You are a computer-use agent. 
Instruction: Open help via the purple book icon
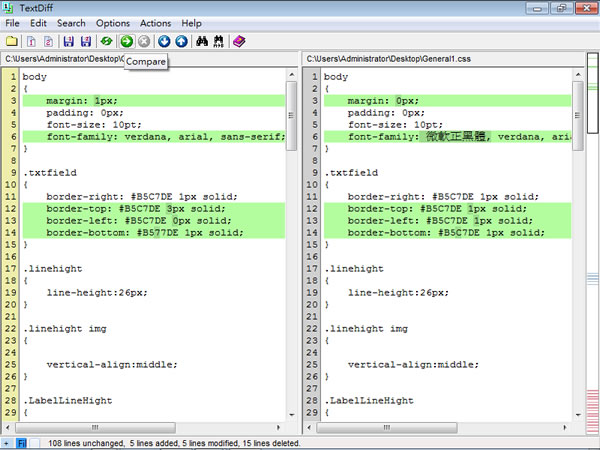(238, 41)
